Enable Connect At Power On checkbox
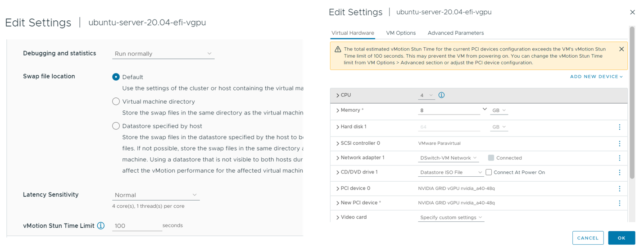Image resolution: width=644 pixels, height=252 pixels. click(489, 172)
